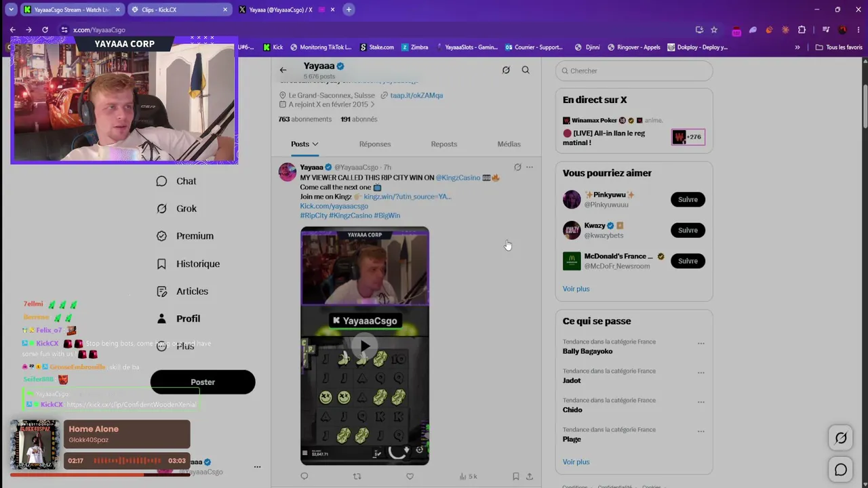
Task: Open the Tous les favoris folder
Action: click(839, 47)
